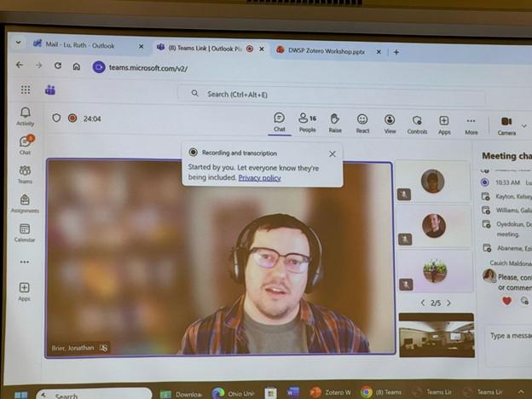This screenshot has height=399, width=532.
Task: Open Calendar in the sidebar
Action: point(25,233)
